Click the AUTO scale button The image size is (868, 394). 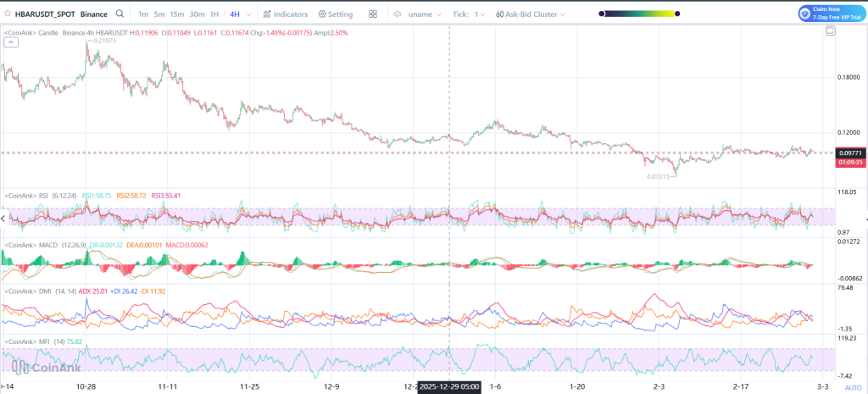click(x=852, y=386)
